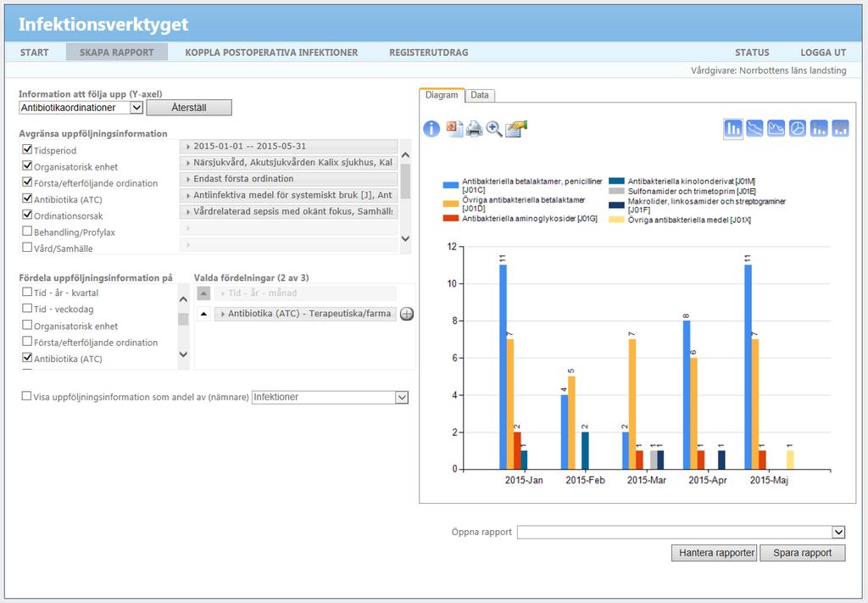The width and height of the screenshot is (868, 603).
Task: Switch to the Data tab
Action: [480, 95]
